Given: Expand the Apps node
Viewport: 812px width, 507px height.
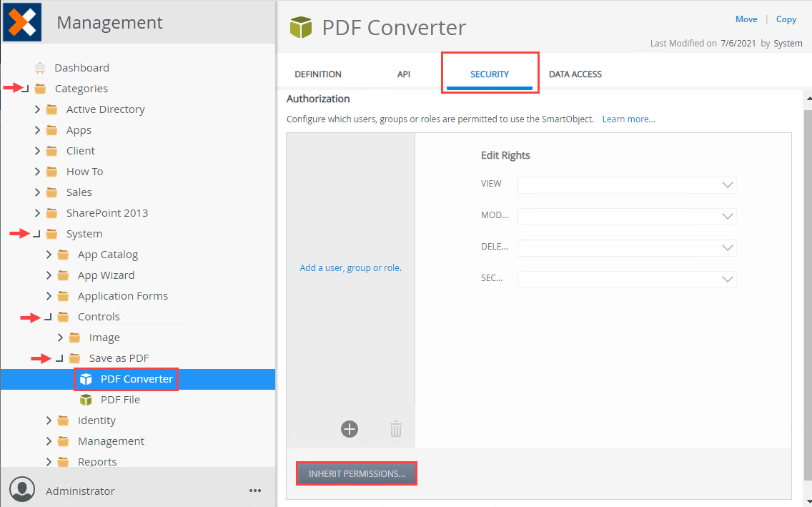Looking at the screenshot, I should 36,130.
